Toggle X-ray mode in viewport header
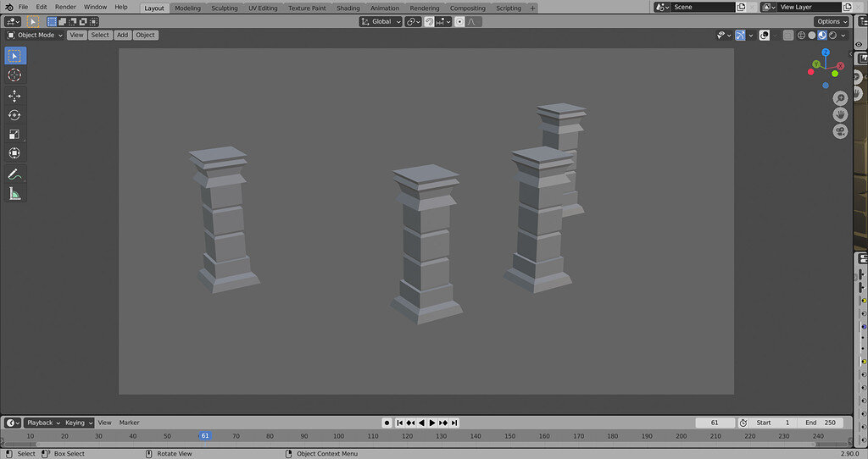This screenshot has width=868, height=459. [788, 36]
